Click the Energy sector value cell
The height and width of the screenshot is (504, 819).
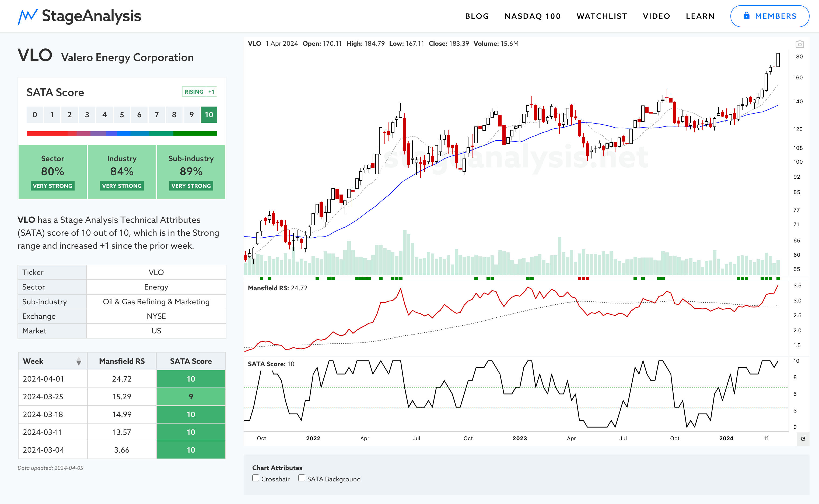(x=156, y=287)
